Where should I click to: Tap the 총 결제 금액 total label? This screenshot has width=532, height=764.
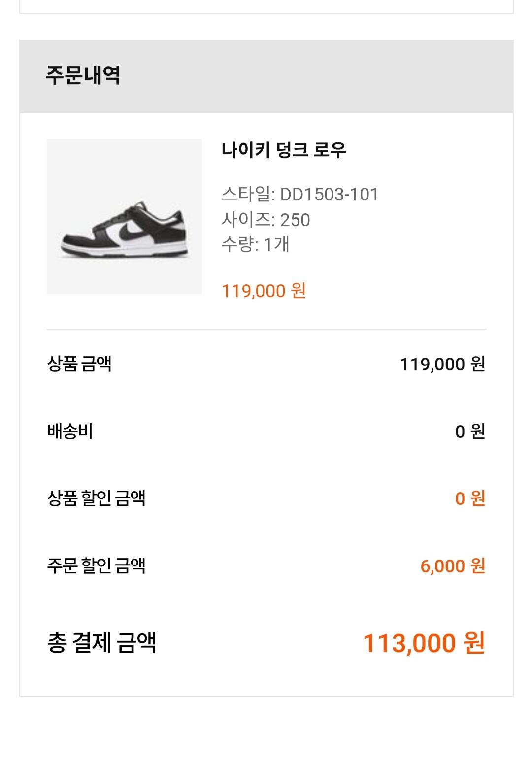point(101,643)
